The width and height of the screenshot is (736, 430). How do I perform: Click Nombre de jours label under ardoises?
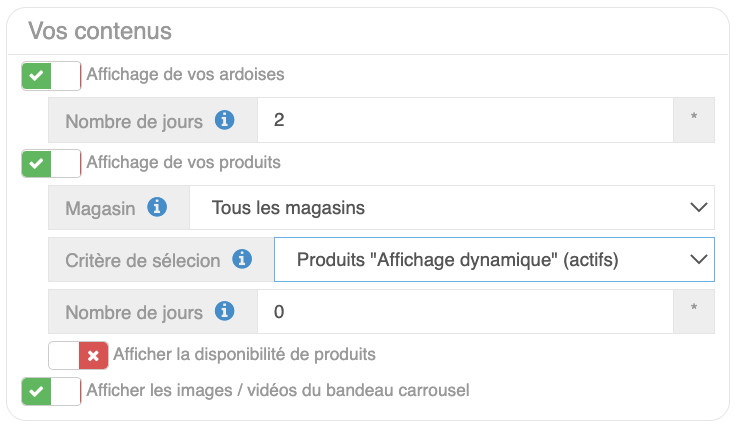coord(134,121)
